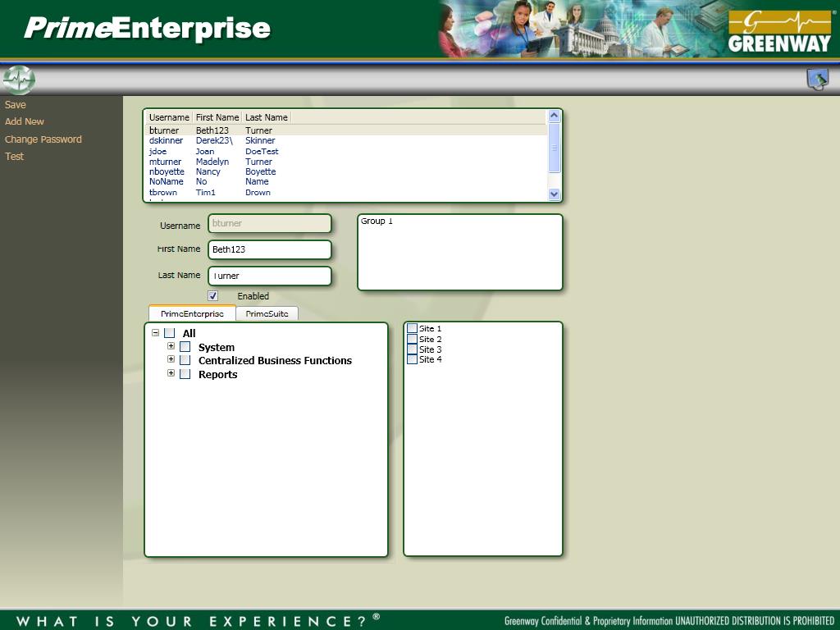
Task: Expand Centralized Business Functions node
Action: pos(171,359)
